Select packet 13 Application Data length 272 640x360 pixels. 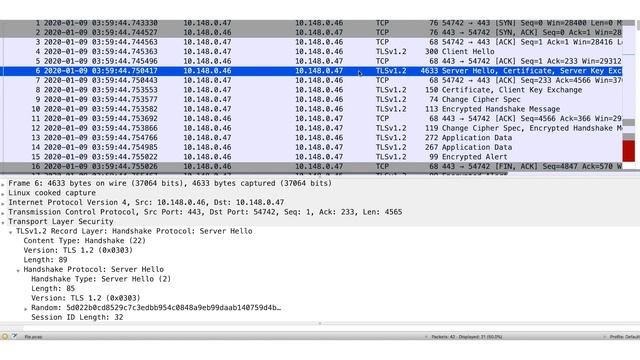point(311,138)
